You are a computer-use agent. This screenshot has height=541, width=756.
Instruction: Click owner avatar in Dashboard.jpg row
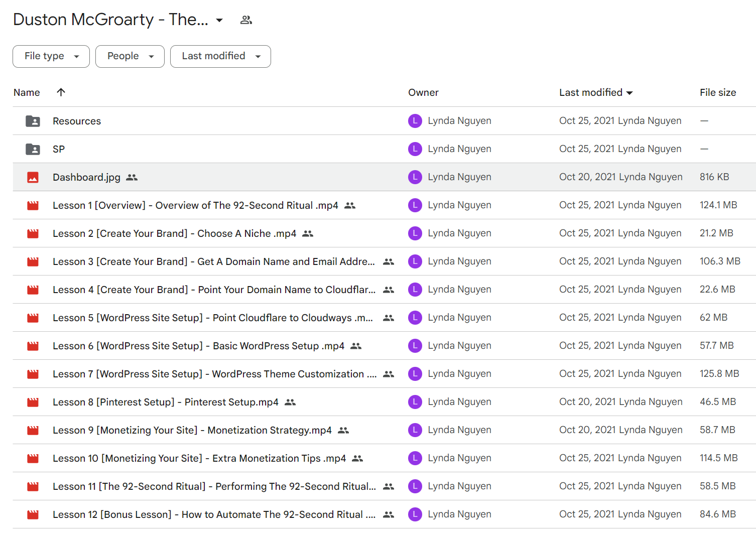[x=415, y=177]
